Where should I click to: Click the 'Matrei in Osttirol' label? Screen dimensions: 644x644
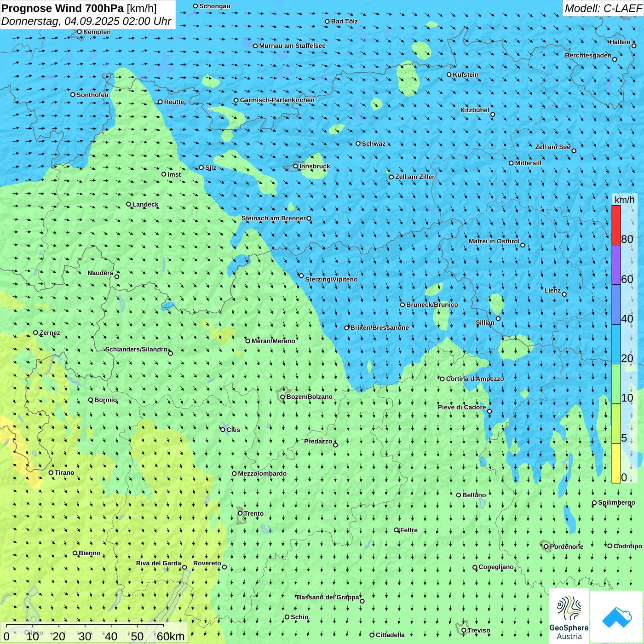pyautogui.click(x=494, y=241)
